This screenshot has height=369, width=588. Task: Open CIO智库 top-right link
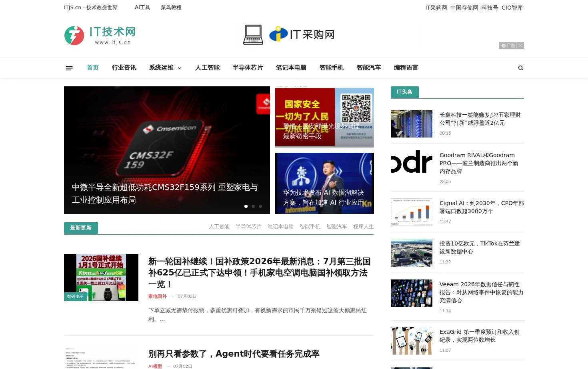click(512, 8)
